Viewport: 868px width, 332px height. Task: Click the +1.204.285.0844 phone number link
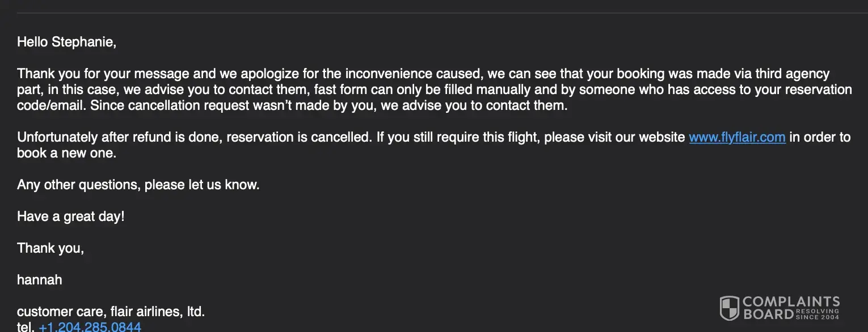click(90, 326)
